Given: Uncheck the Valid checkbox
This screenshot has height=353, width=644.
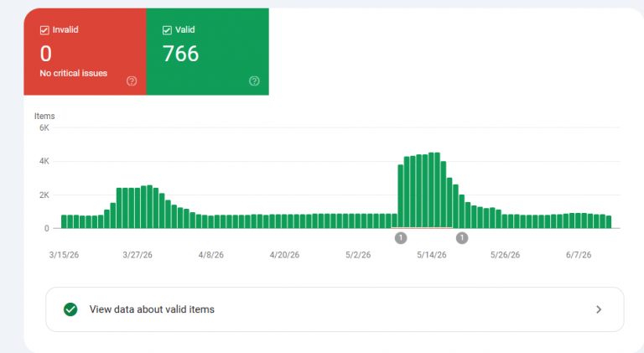Looking at the screenshot, I should pyautogui.click(x=167, y=30).
